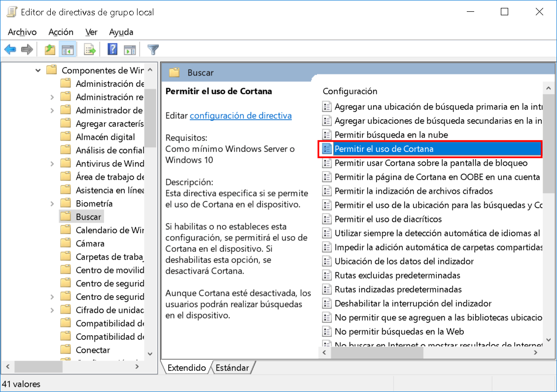This screenshot has height=392, width=557.
Task: Click right arrow of settings horizontal scrollbar
Action: pos(536,353)
